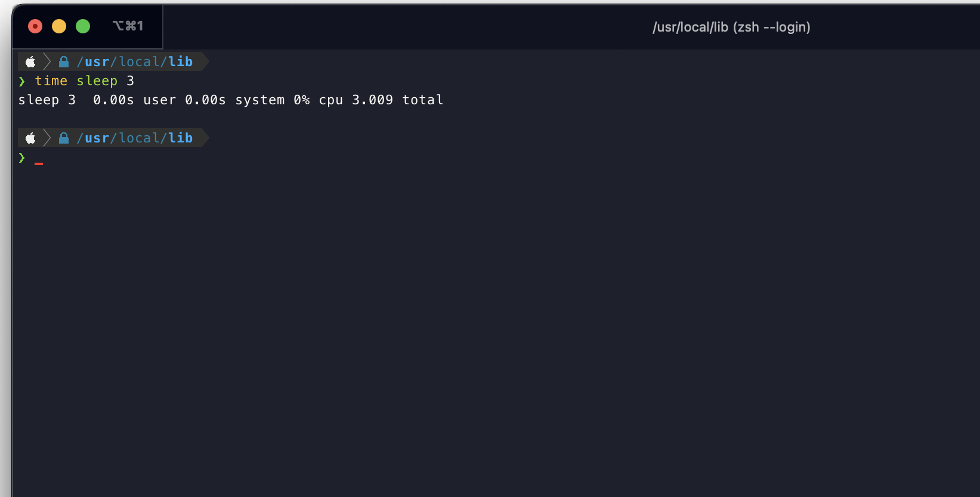Click the green prompt arrow on the empty line
Viewport: 980px width, 497px height.
22,157
